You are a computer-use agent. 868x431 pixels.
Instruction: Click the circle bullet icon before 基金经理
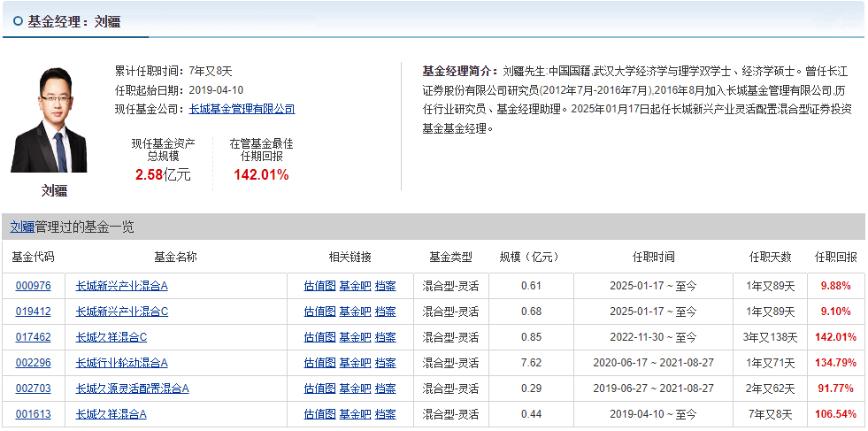[19, 21]
